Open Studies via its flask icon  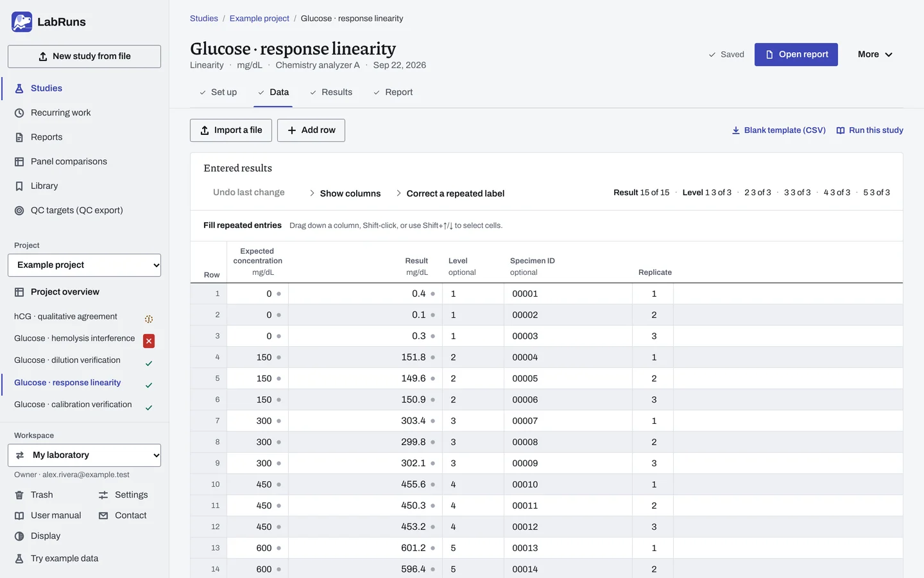[x=19, y=89]
